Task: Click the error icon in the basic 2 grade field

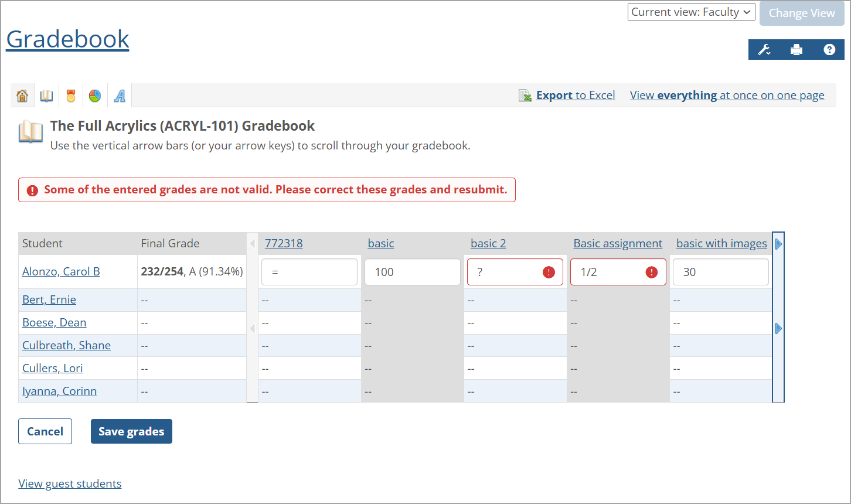Action: (x=549, y=272)
